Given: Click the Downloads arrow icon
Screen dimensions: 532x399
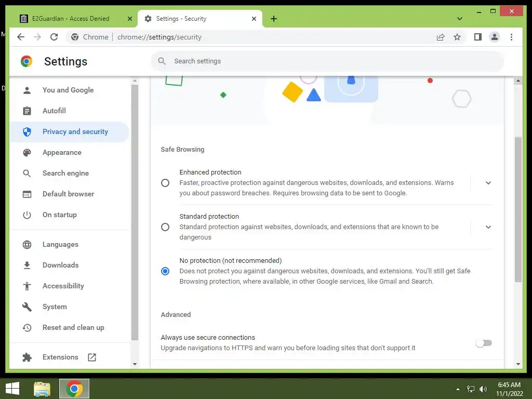Looking at the screenshot, I should [27, 265].
